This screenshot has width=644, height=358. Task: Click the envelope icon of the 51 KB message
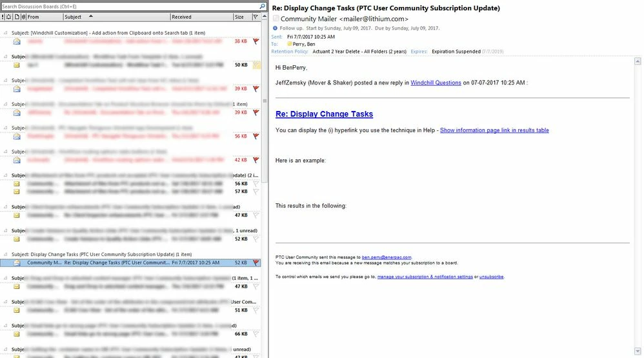pyautogui.click(x=16, y=310)
